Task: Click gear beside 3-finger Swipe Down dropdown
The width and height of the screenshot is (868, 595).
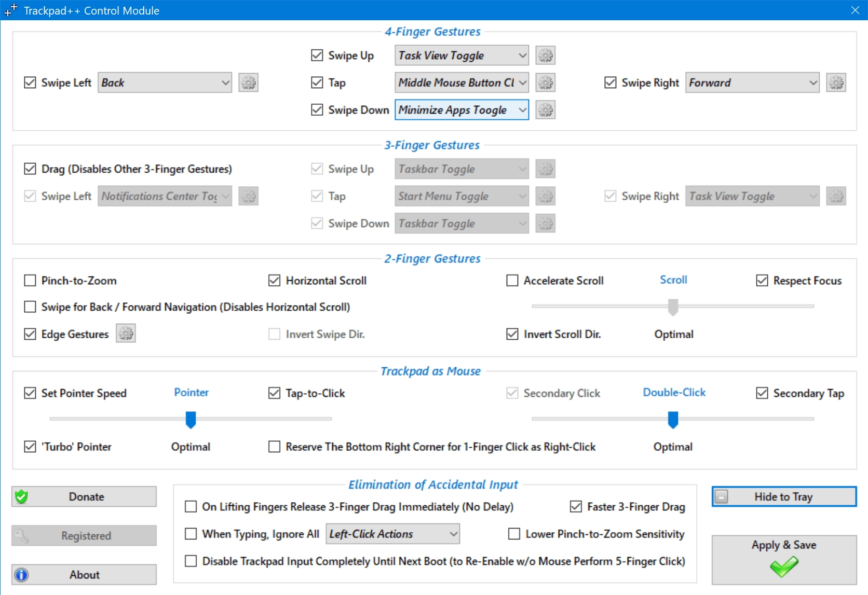Action: [545, 224]
